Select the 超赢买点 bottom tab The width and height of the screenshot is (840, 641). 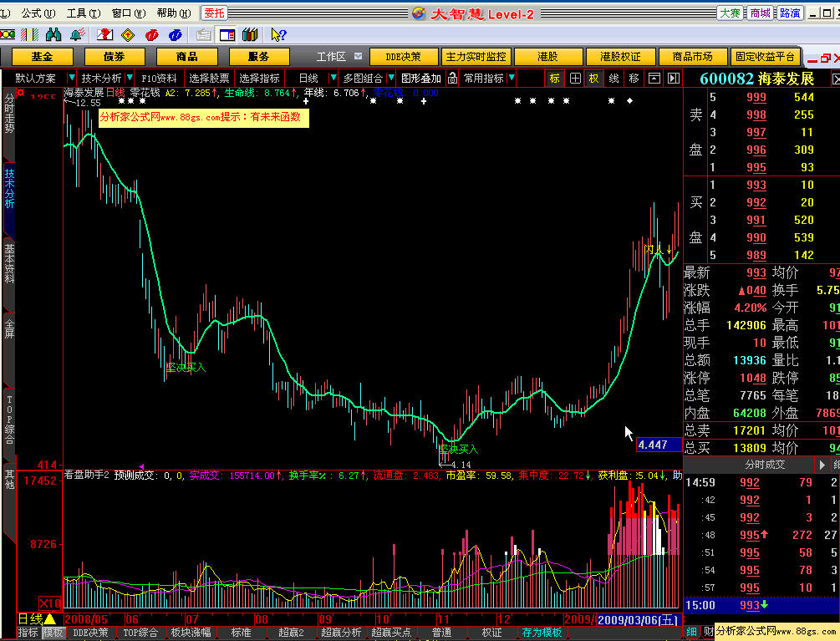[x=392, y=633]
